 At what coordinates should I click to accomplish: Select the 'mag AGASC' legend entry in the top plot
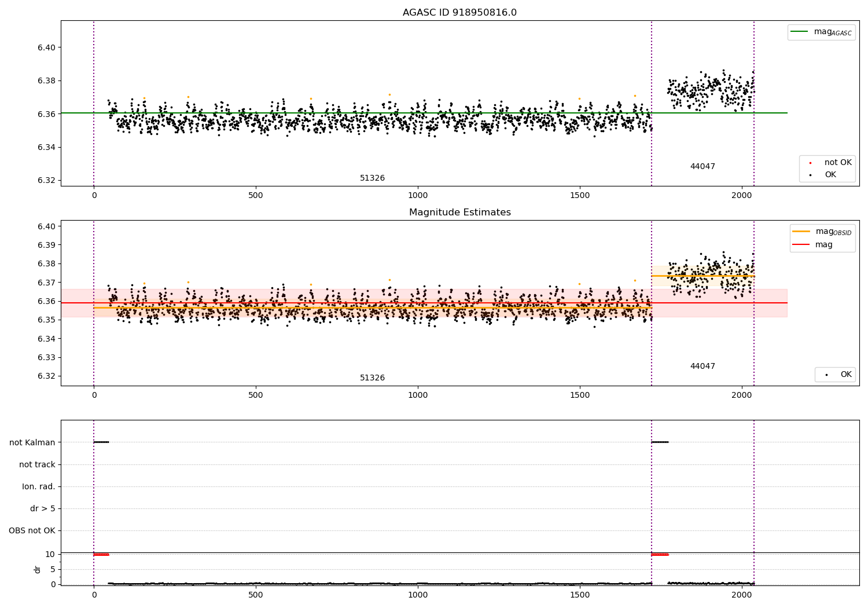[x=821, y=32]
